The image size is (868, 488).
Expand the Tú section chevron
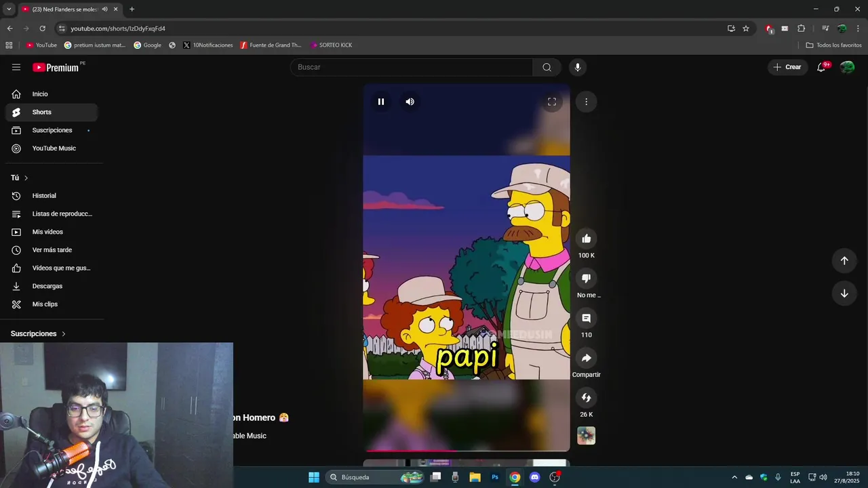[26, 178]
